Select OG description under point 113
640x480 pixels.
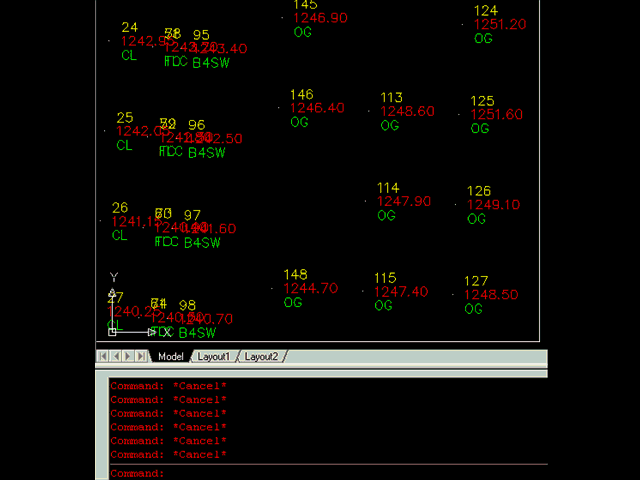tap(390, 125)
